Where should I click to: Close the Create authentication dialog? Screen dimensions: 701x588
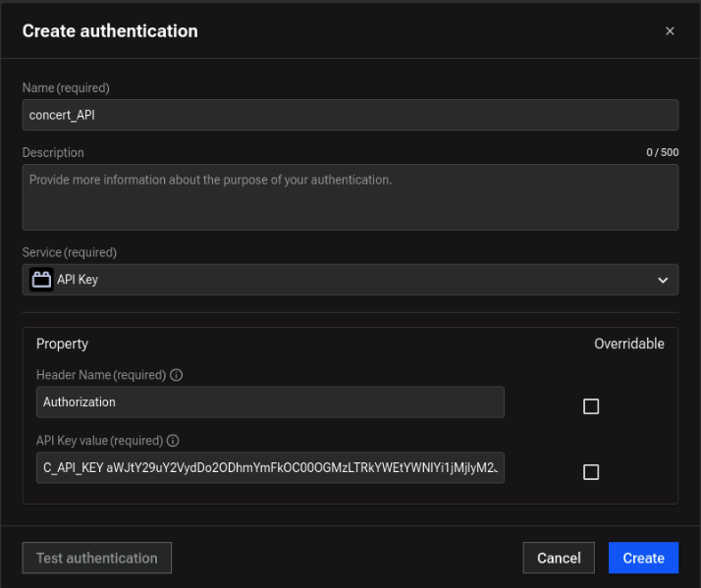coord(670,31)
